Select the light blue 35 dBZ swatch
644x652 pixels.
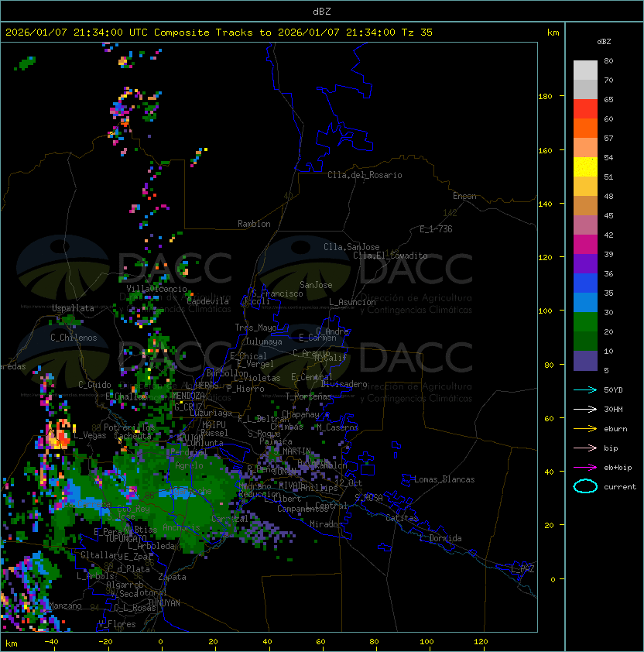tap(585, 302)
